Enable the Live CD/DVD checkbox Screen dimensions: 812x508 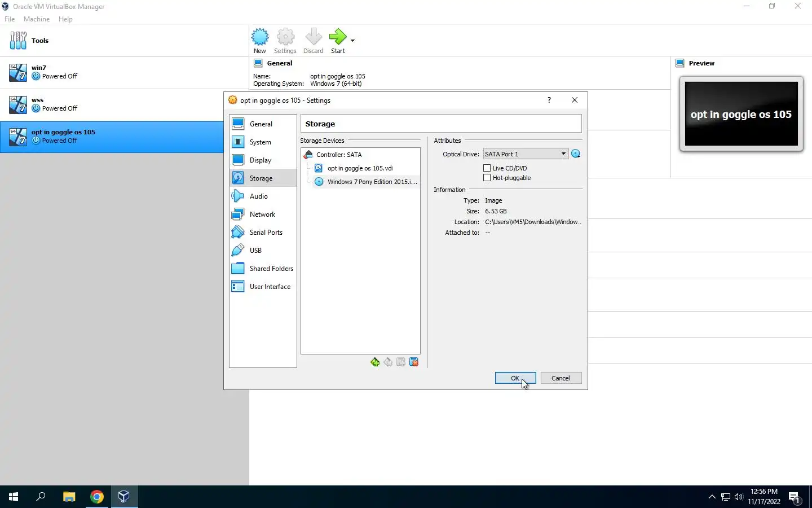coord(487,168)
